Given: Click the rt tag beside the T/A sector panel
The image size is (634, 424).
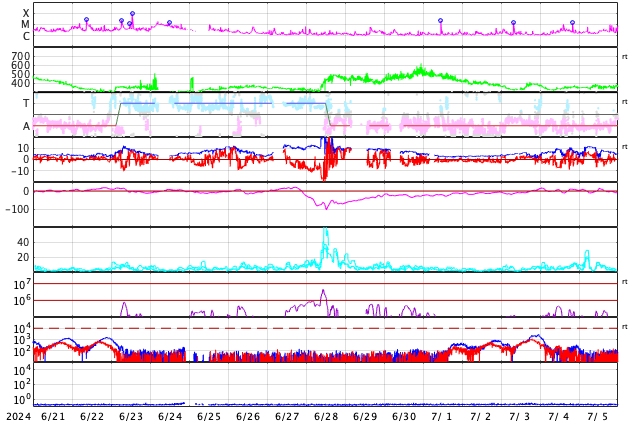Looking at the screenshot, I should coord(625,102).
